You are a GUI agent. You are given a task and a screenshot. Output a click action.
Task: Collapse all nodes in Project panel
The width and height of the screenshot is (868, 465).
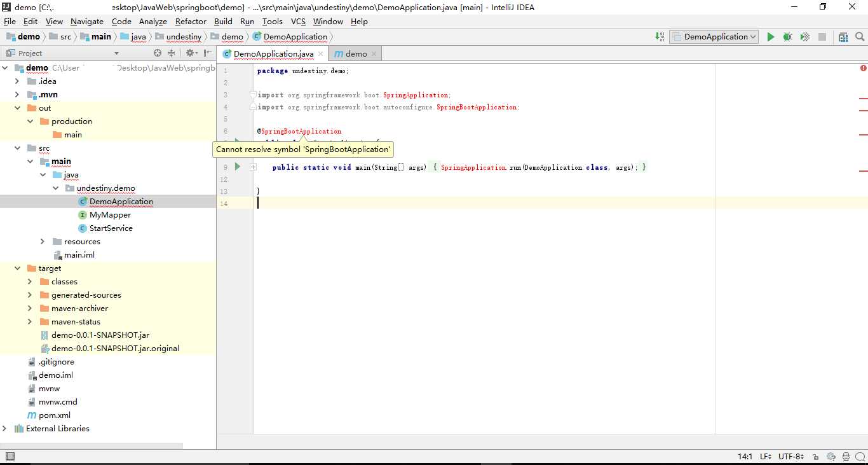[x=172, y=53]
